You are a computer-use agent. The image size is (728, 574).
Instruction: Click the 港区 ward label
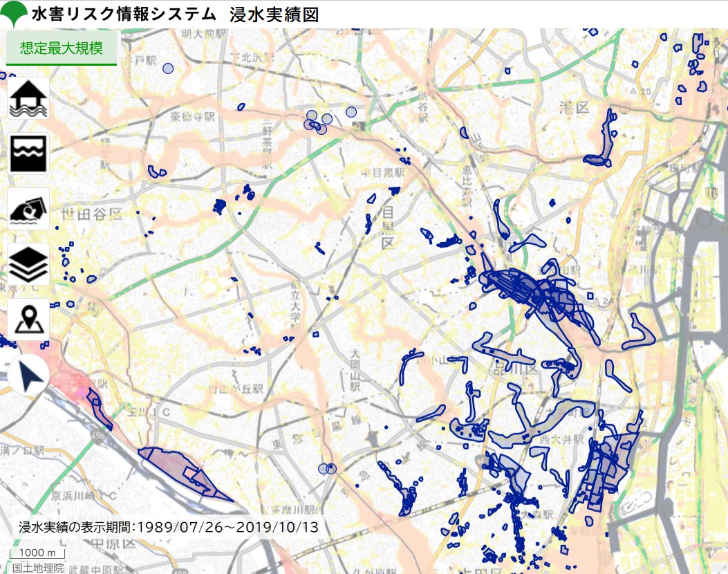coord(575,108)
